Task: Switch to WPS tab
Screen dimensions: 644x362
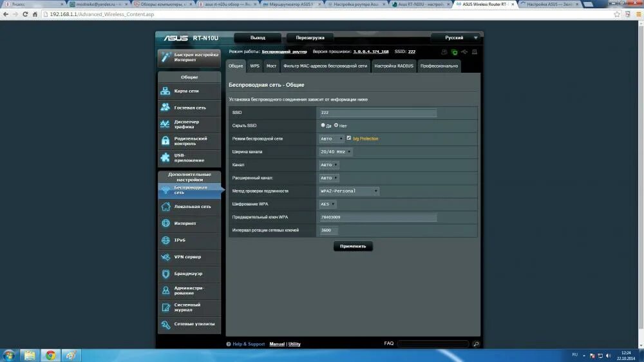Action: coord(254,66)
